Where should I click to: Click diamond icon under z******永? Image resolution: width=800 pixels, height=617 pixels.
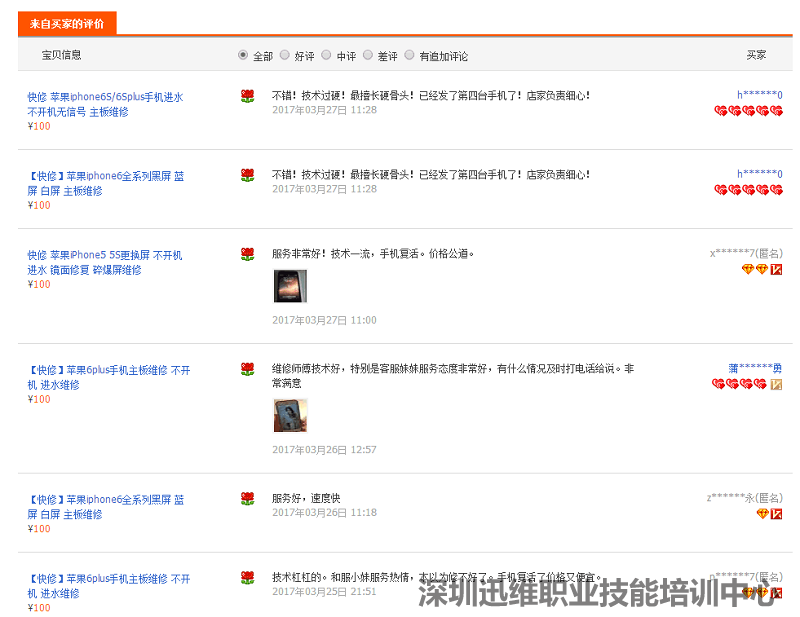pos(762,513)
